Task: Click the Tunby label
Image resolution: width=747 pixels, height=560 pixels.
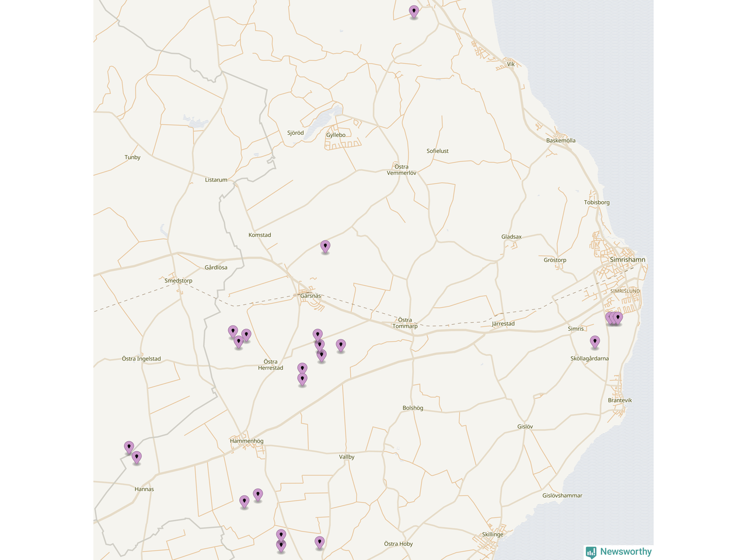Action: (132, 157)
